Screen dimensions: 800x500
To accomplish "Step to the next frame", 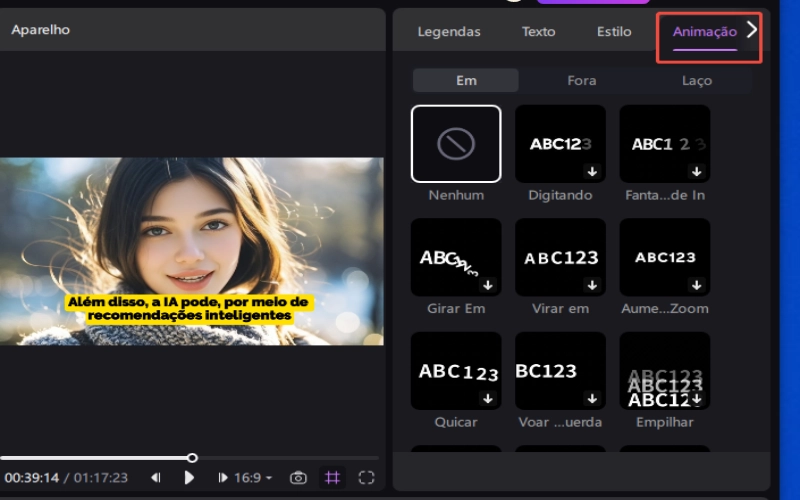I will pos(222,478).
